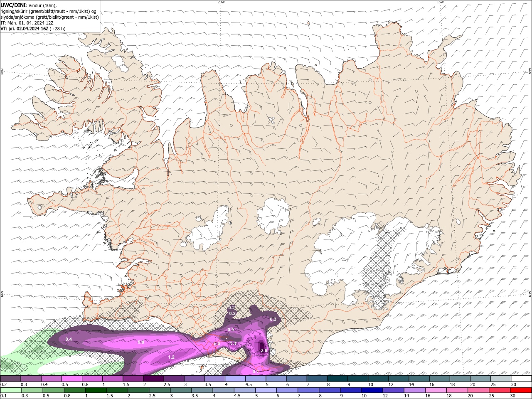Click the bright red 30 swatch in bottom legend
The height and width of the screenshot is (399, 532).
click(521, 390)
